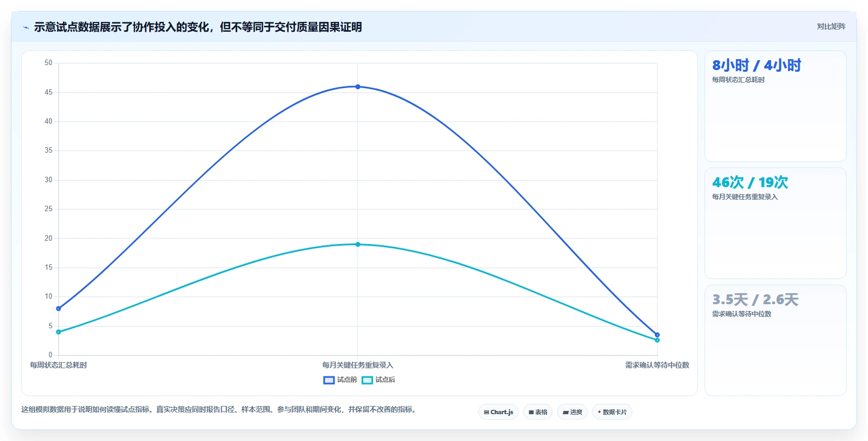
Task: Click the 每月关键任务重复录入 card caption
Action: point(744,197)
